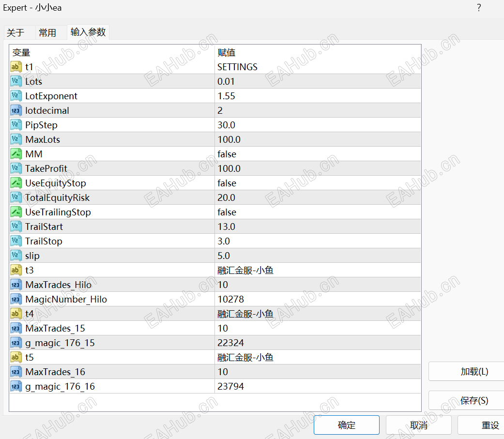Click the MagicNumber_Hilo value 10278
Image resolution: width=504 pixels, height=439 pixels.
(x=230, y=299)
